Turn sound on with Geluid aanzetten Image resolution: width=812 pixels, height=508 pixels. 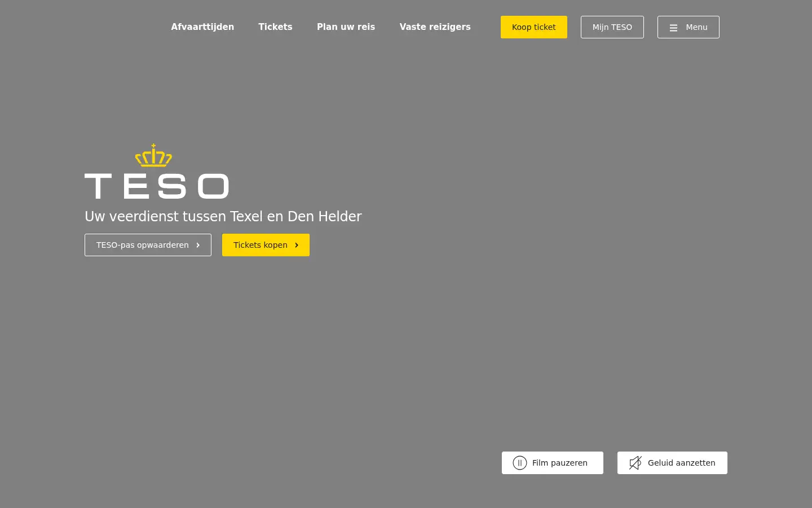[672, 463]
